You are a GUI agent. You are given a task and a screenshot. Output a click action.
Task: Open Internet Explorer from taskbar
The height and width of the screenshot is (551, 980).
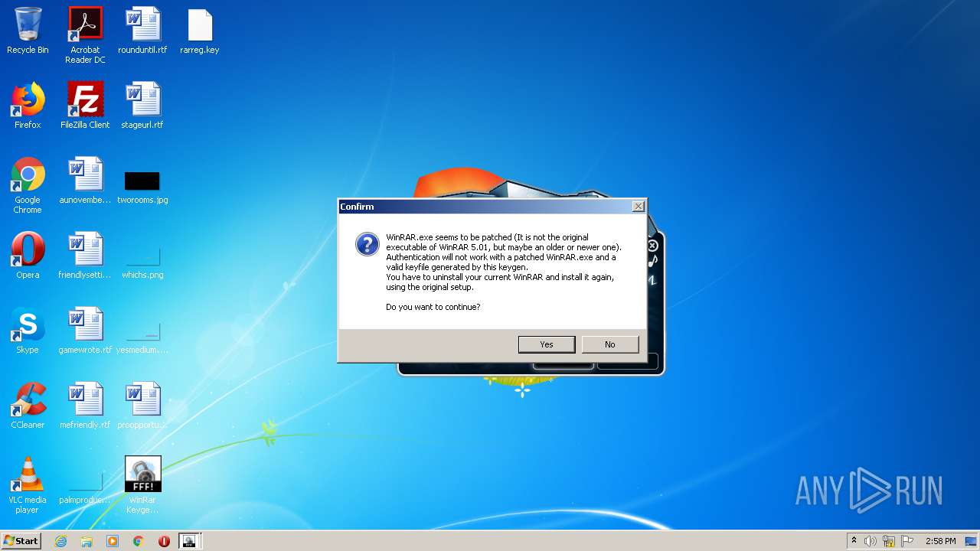click(60, 541)
